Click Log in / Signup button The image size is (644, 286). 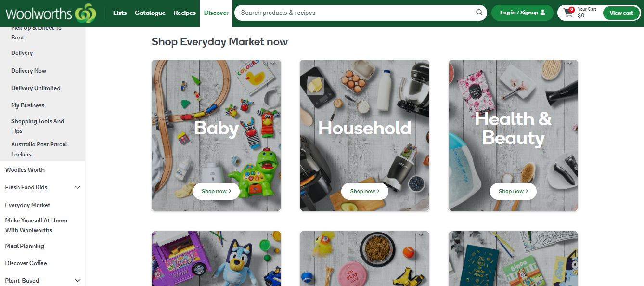[522, 13]
